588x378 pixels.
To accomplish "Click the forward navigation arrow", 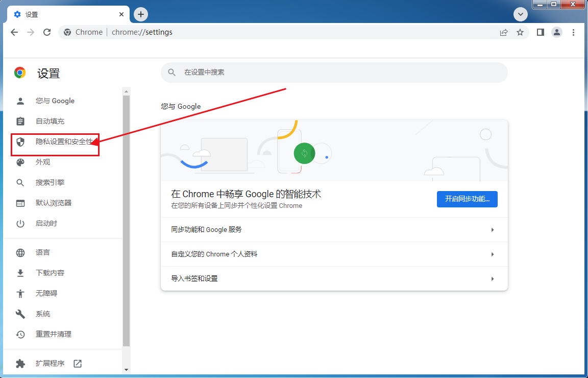I will pos(31,32).
